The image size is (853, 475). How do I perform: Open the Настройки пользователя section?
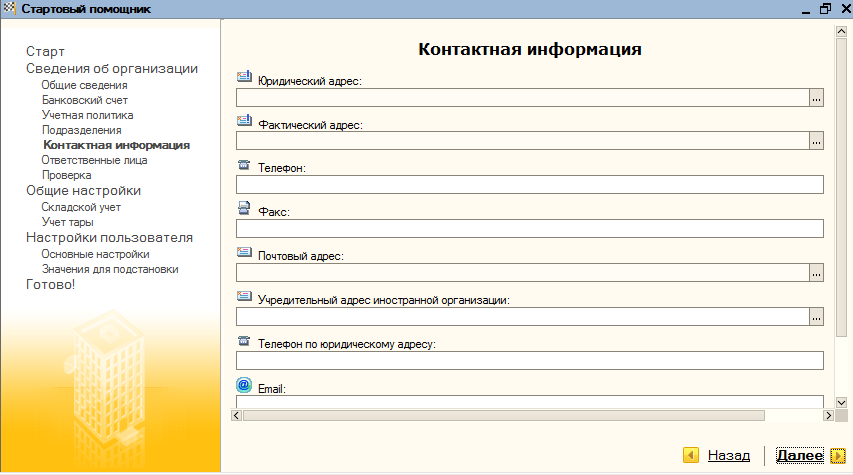[109, 238]
